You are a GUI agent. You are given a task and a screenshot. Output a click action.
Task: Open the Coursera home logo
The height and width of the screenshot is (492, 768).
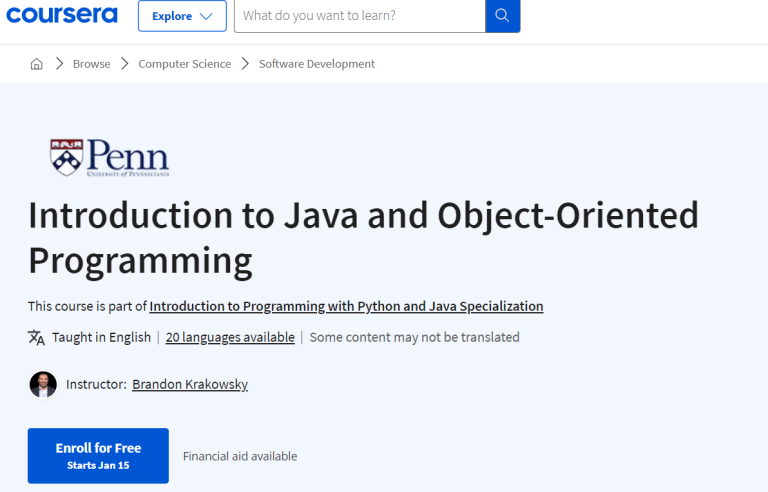click(62, 15)
